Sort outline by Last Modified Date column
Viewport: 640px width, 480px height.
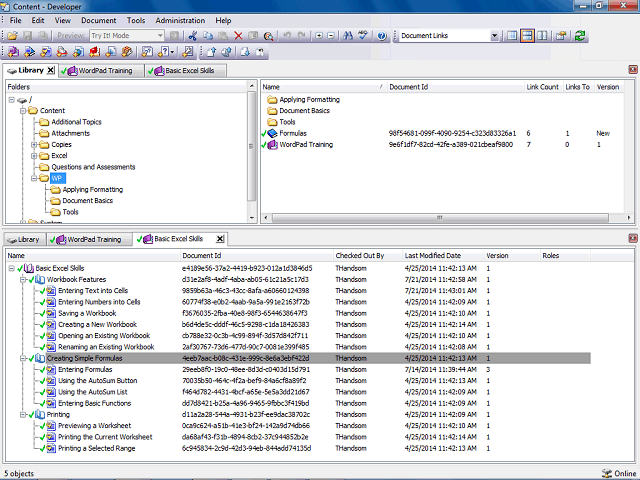[x=443, y=256]
